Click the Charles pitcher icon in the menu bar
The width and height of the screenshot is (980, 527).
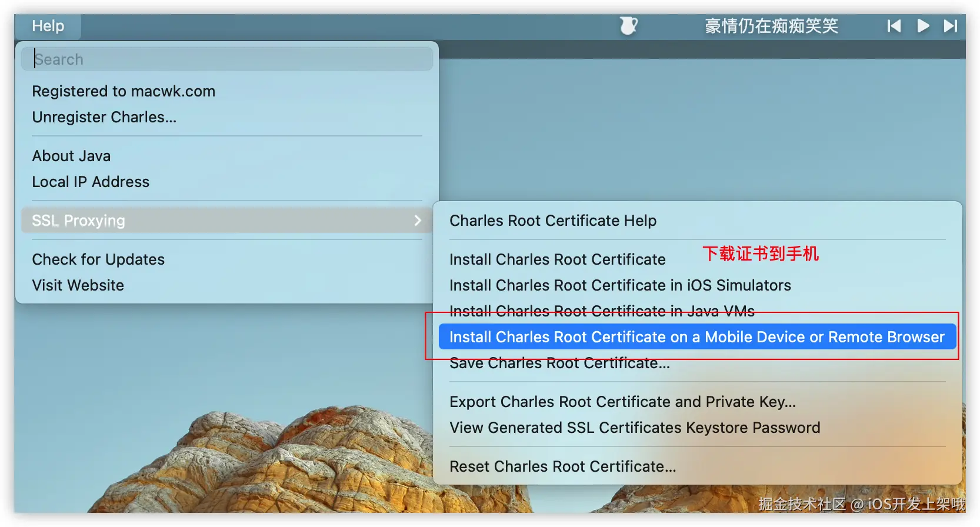coord(628,26)
